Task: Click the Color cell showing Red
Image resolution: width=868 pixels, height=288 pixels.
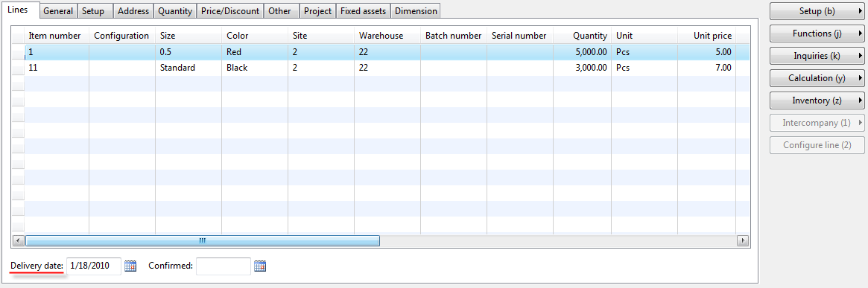Action: tap(256, 52)
